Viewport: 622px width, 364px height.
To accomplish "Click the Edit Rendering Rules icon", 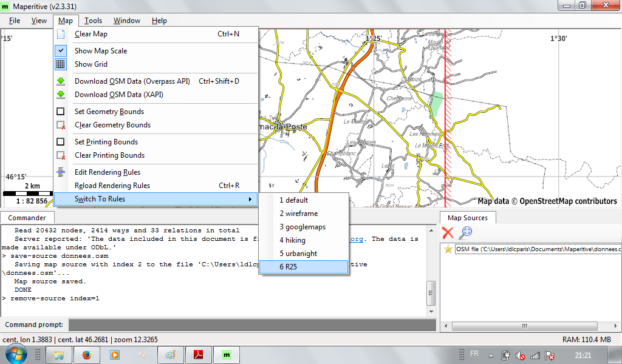I will point(61,172).
